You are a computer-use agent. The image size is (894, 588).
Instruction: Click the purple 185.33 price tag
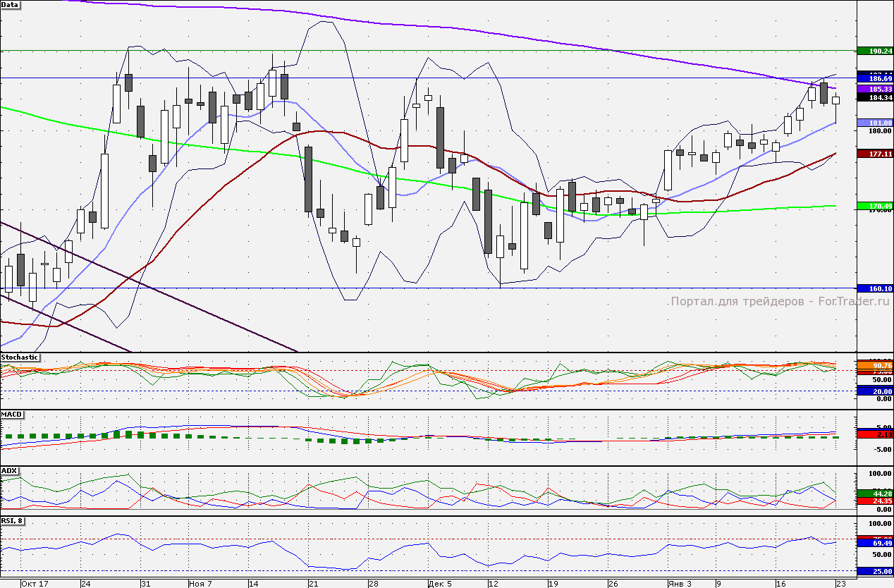click(x=875, y=90)
